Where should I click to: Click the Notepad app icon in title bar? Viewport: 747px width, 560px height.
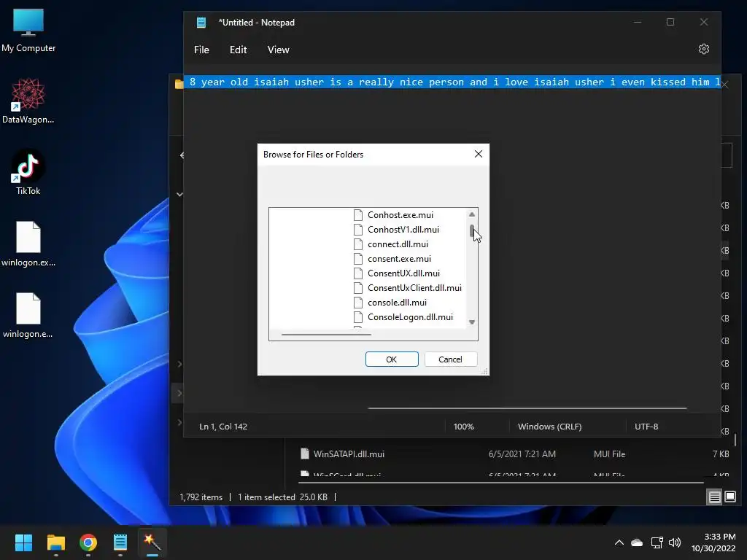201,23
